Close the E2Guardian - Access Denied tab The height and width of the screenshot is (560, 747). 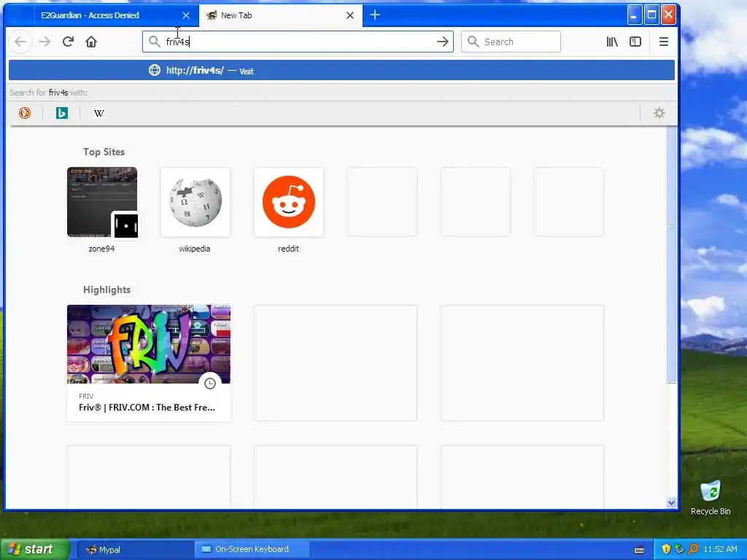(186, 15)
